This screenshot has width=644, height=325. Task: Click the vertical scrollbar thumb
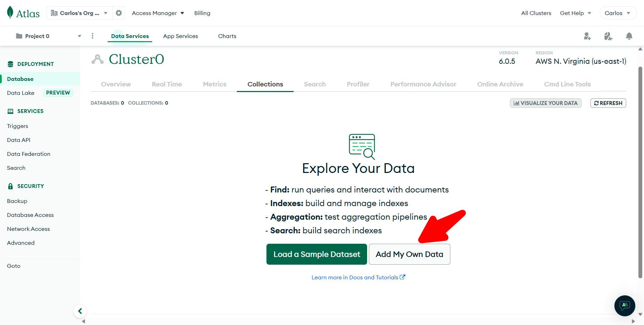(640, 173)
